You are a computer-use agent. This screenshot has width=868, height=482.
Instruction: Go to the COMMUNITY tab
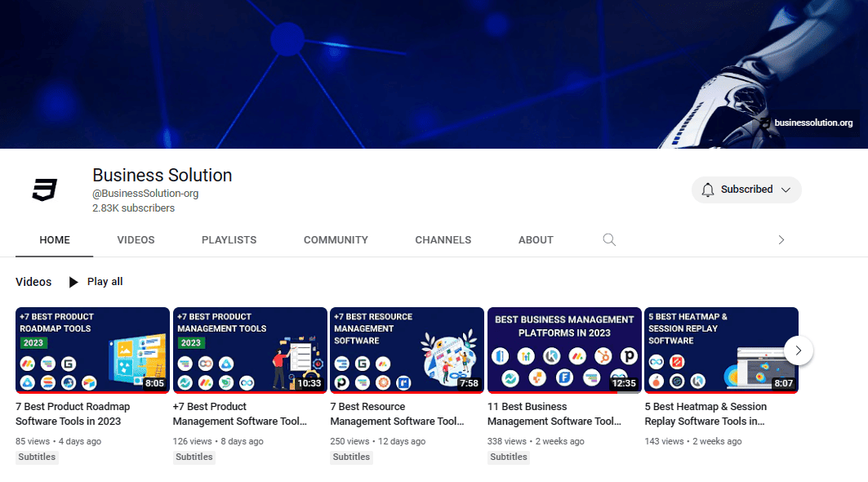[x=336, y=239]
